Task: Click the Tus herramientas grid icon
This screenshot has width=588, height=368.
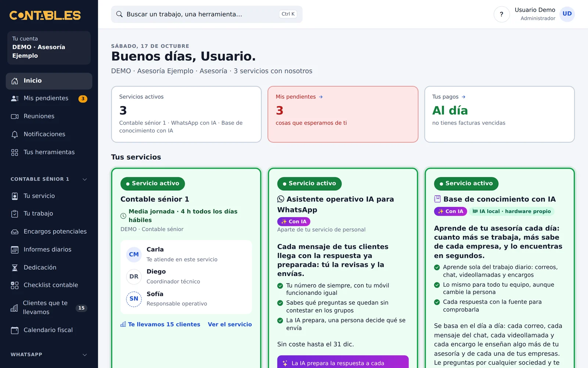Action: coord(15,152)
